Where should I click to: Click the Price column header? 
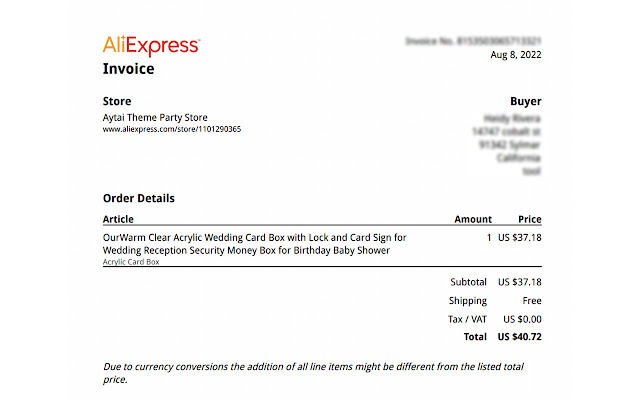530,219
